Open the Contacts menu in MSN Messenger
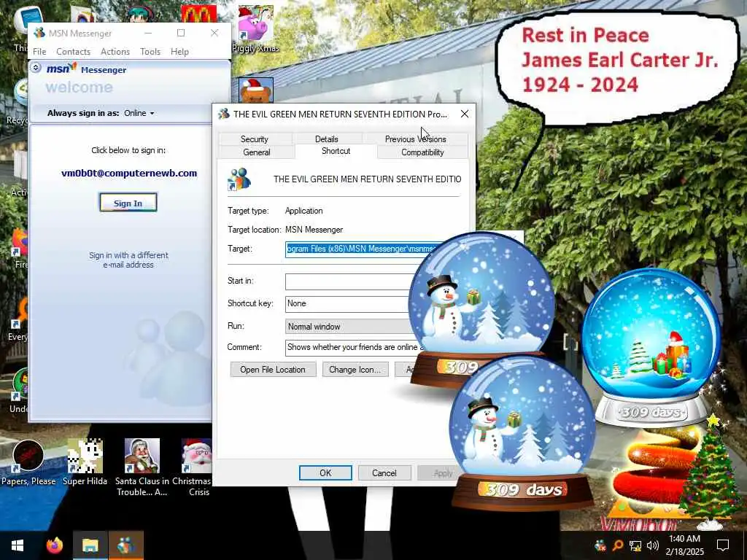747x560 pixels. (x=74, y=52)
